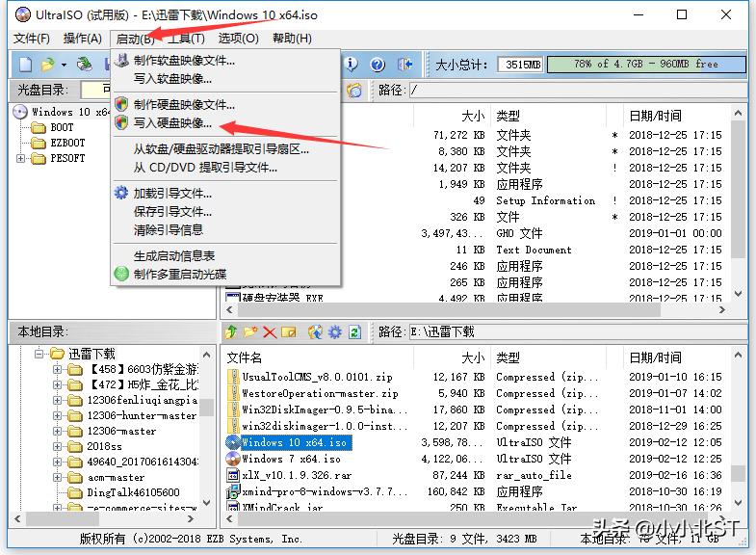
Task: Click the new folder icon in local toolbar
Action: tap(250, 331)
